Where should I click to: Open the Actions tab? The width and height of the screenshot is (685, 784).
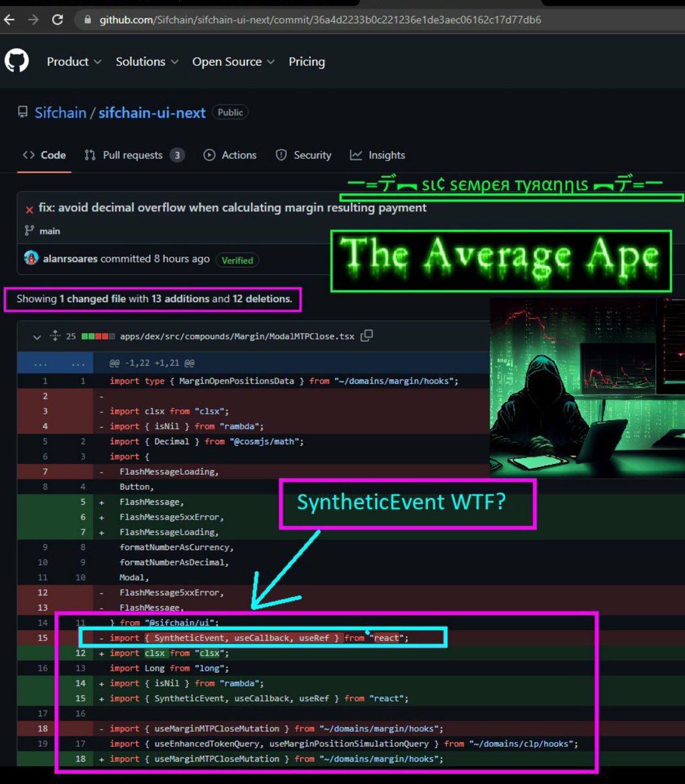230,155
